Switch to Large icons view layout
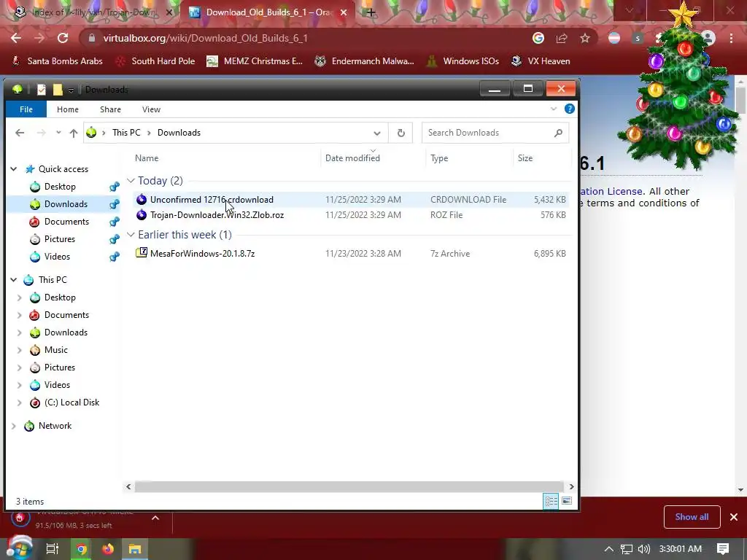This screenshot has height=560, width=747. point(566,501)
